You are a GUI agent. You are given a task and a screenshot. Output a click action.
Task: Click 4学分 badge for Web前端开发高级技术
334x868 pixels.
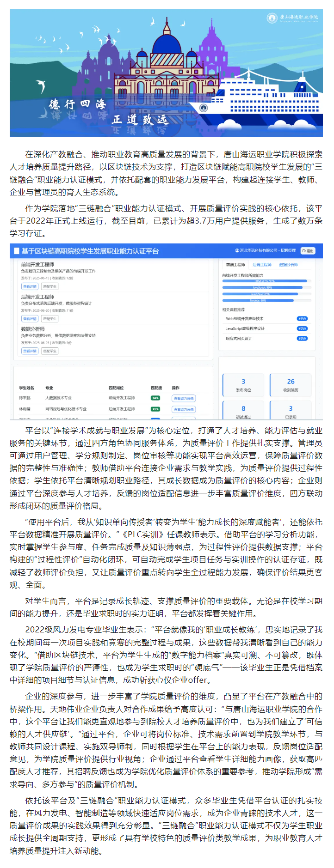tap(302, 319)
